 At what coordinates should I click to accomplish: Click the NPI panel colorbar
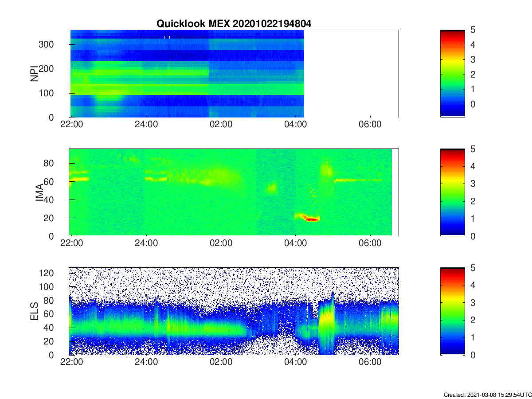tap(453, 74)
